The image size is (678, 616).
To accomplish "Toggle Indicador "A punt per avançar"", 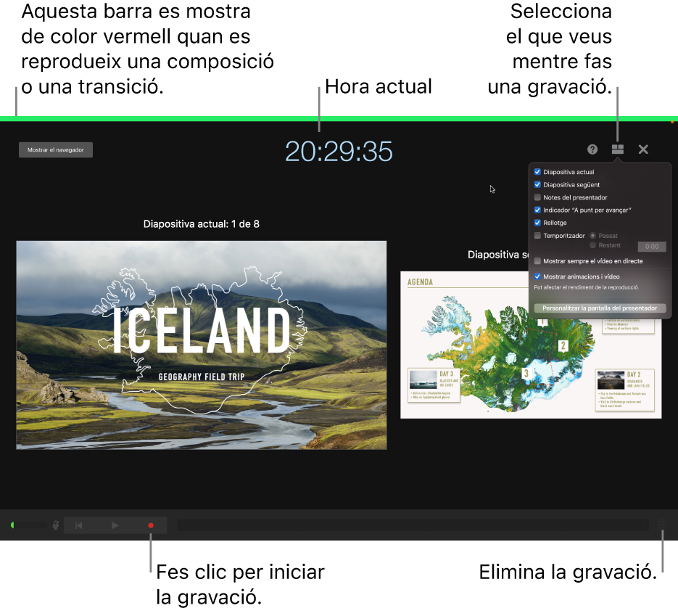I will click(x=537, y=210).
